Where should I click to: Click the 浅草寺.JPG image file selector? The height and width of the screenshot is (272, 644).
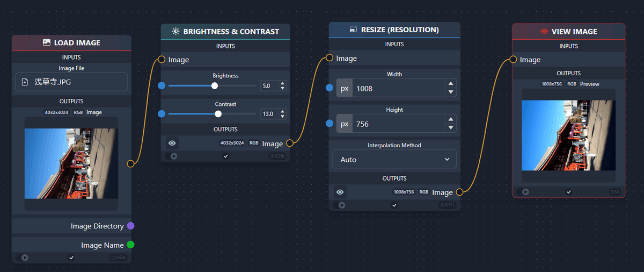[72, 82]
